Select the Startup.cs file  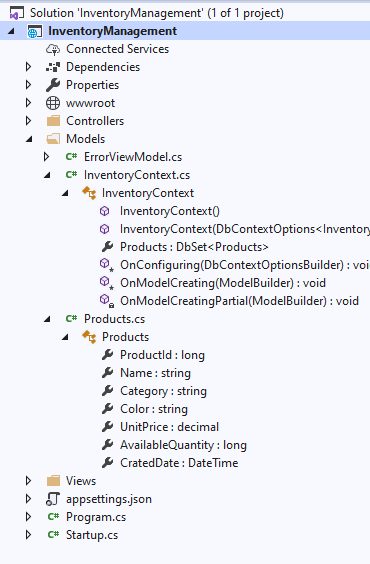coord(92,535)
